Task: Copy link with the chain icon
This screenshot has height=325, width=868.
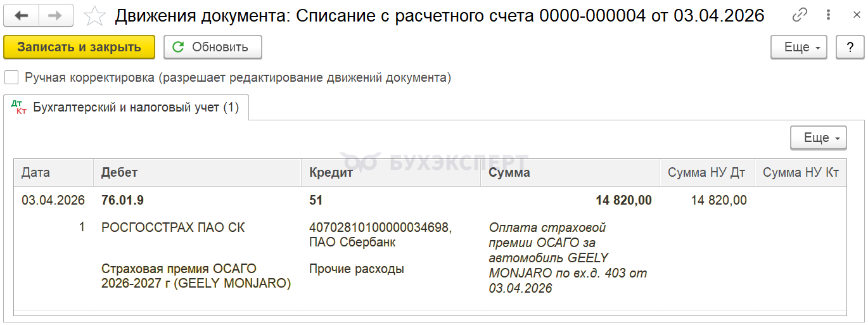Action: point(800,15)
